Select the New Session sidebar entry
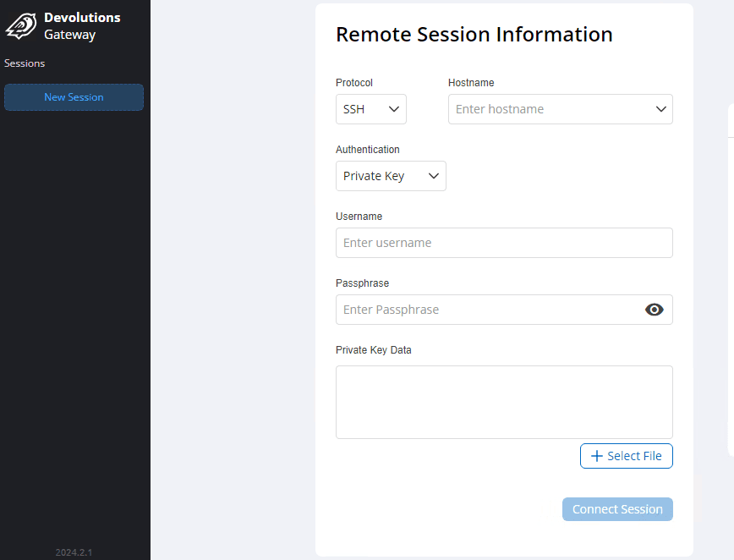 [x=74, y=97]
